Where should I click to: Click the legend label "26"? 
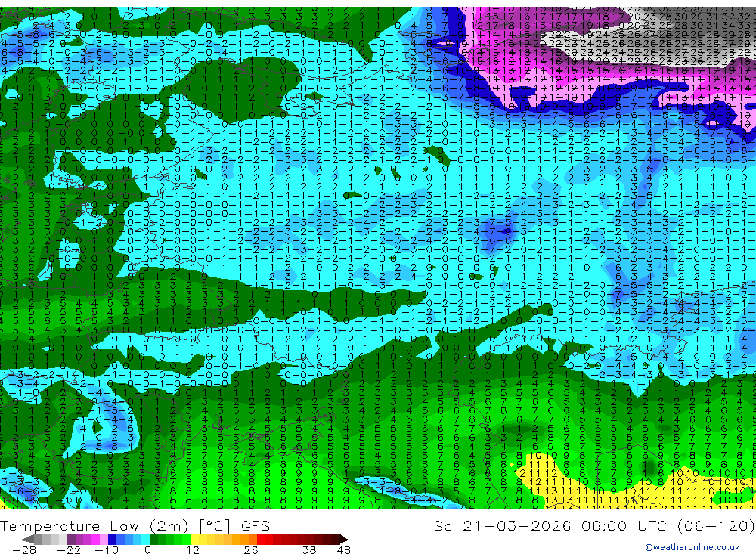tap(251, 549)
